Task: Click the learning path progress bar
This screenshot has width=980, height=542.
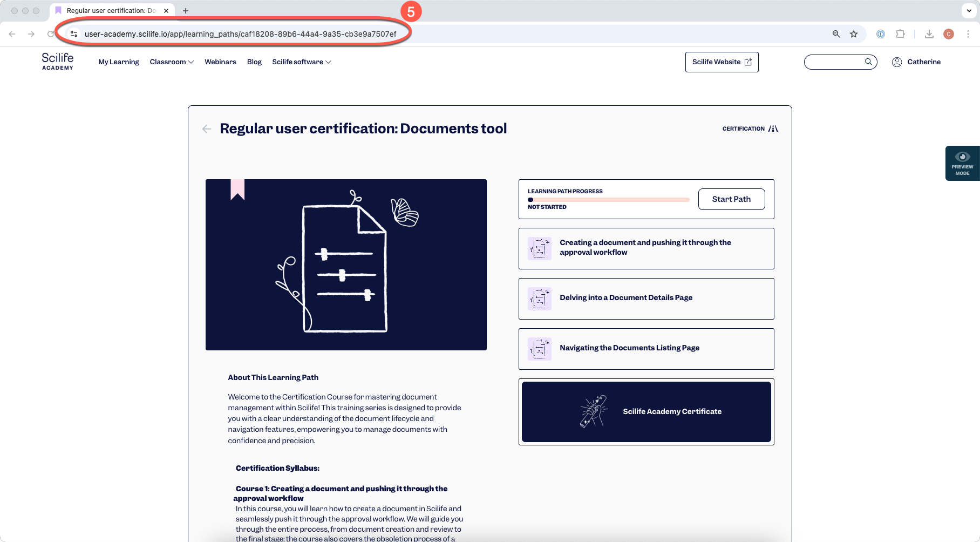Action: [x=609, y=200]
